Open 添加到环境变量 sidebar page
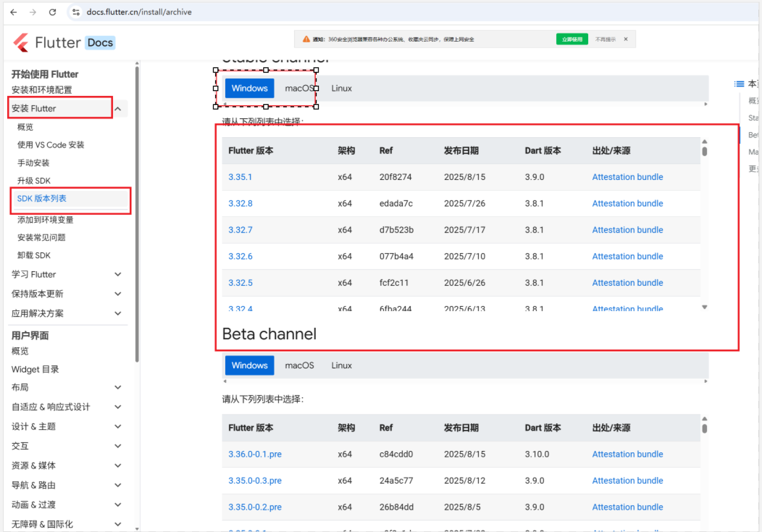762x532 pixels. pyautogui.click(x=45, y=220)
